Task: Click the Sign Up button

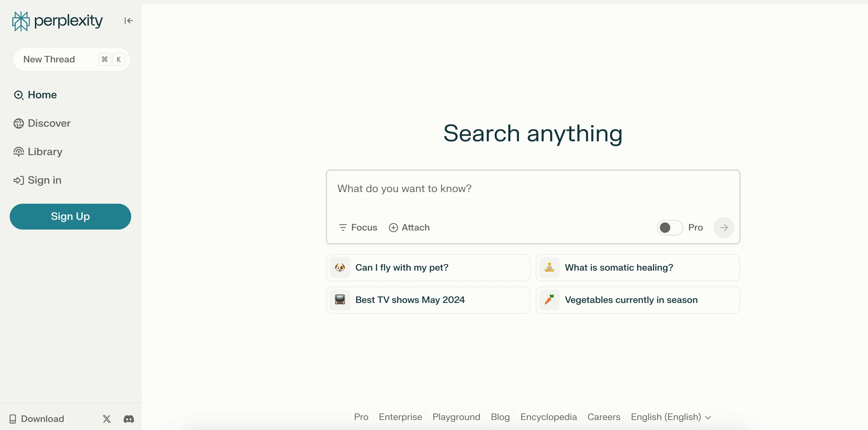Action: [70, 216]
